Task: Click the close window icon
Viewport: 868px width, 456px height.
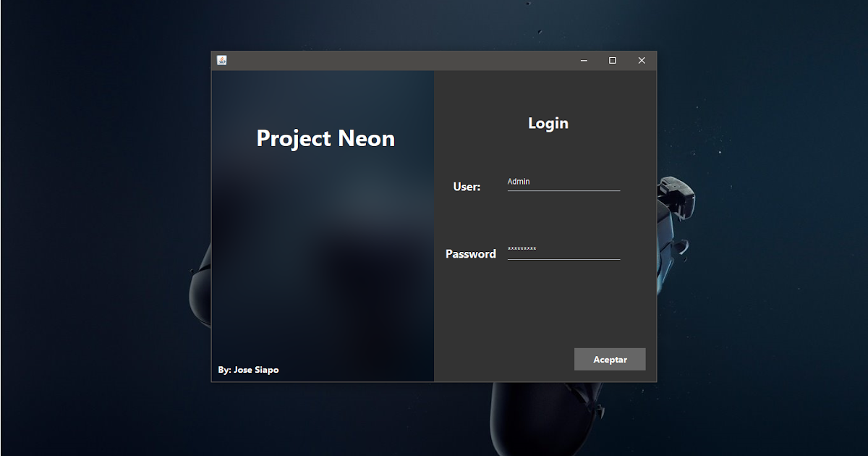Action: (x=641, y=61)
